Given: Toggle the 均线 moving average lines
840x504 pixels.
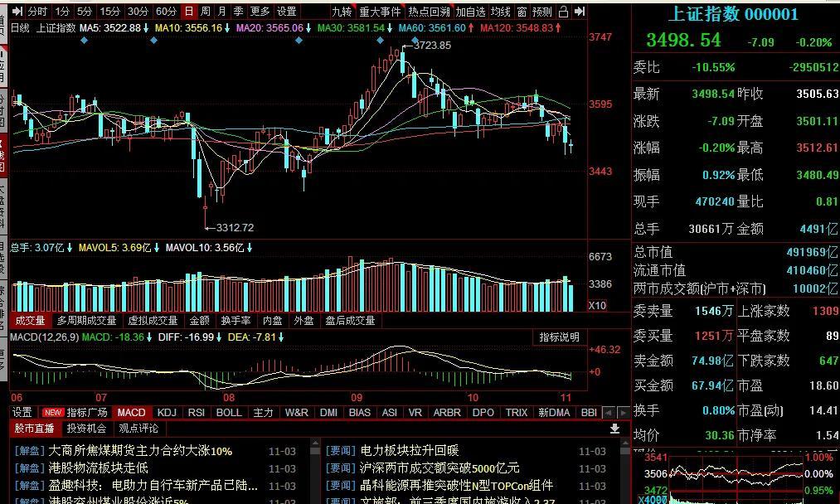Looking at the screenshot, I should pyautogui.click(x=500, y=12).
